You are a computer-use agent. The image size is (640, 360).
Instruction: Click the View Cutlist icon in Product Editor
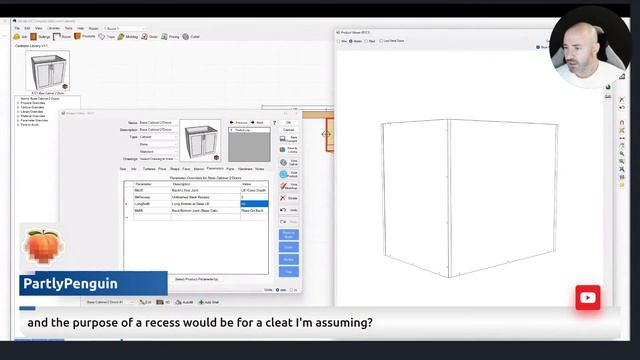pyautogui.click(x=284, y=162)
